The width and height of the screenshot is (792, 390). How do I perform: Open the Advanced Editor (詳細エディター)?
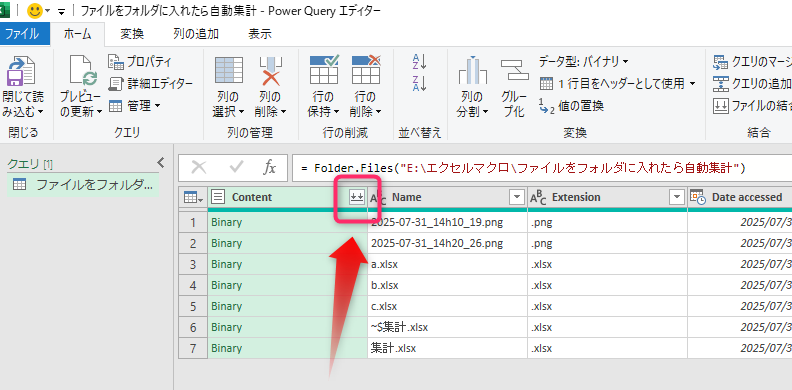pyautogui.click(x=151, y=83)
